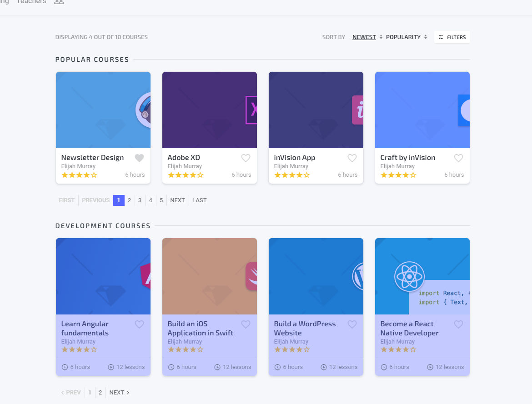
Task: Open the iOS Swift course thumbnail
Action: 209,276
